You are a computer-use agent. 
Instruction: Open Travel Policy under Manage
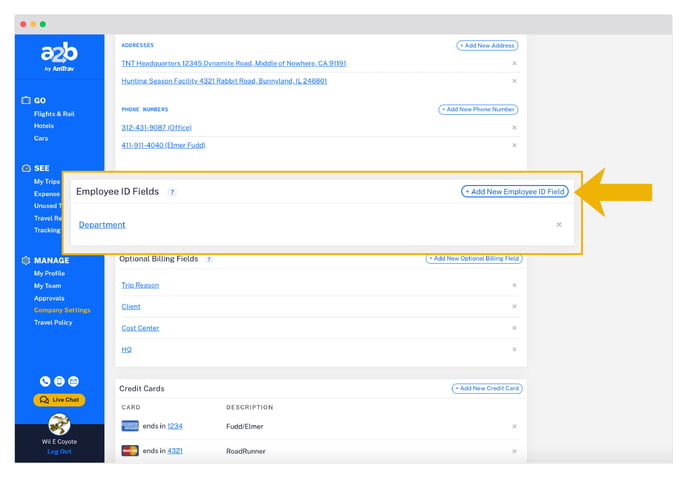[x=53, y=322]
